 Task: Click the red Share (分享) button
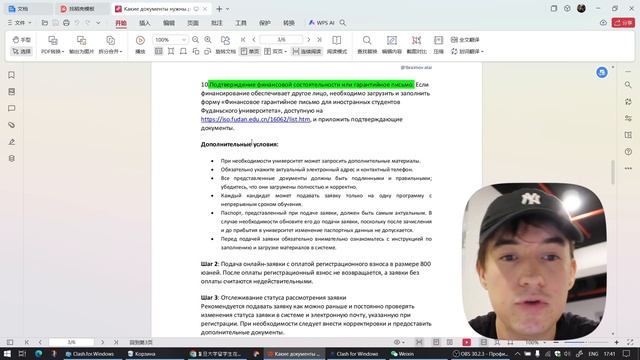[623, 23]
